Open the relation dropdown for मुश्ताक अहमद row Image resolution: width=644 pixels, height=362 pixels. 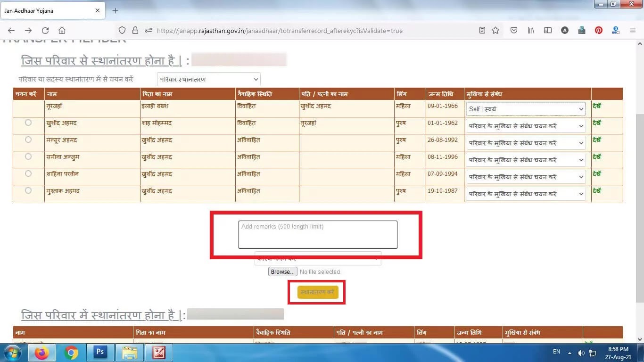tap(526, 194)
